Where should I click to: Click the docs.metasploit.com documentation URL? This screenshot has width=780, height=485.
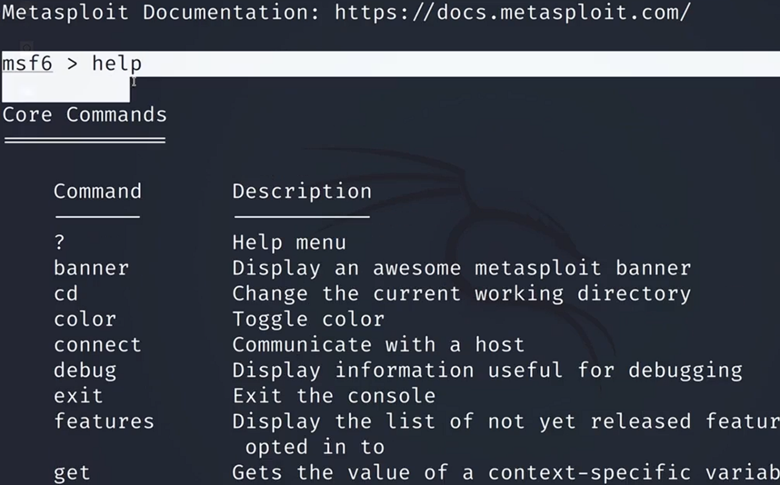coord(513,12)
